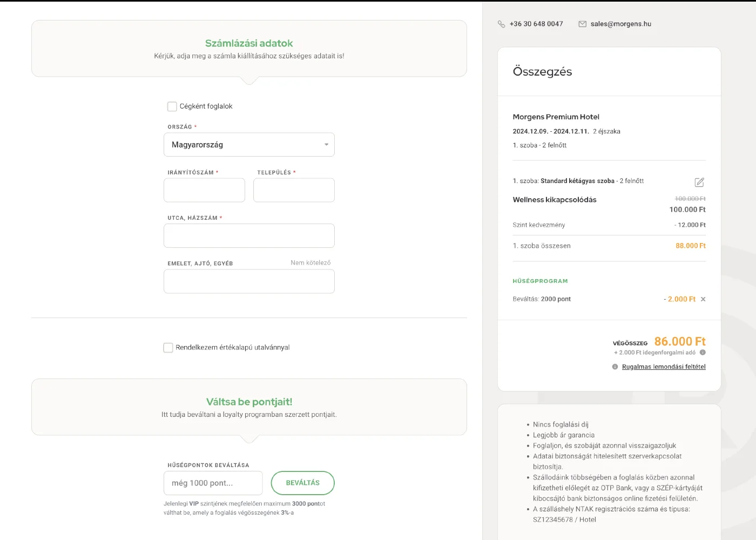
Task: Click the Szint kedvezmény row label
Action: click(538, 225)
